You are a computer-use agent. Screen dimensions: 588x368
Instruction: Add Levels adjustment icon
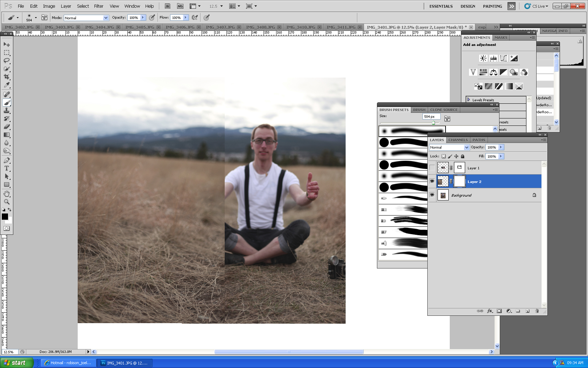[x=493, y=58]
